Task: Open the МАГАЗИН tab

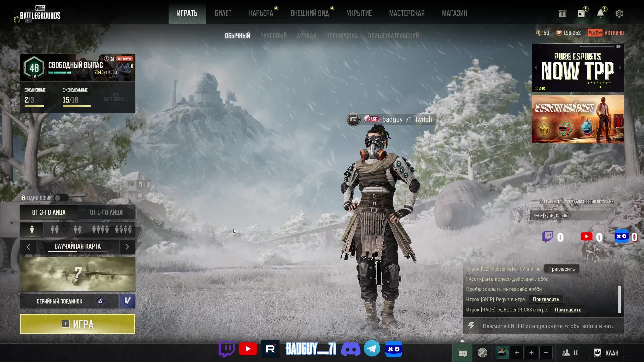Action: point(454,13)
